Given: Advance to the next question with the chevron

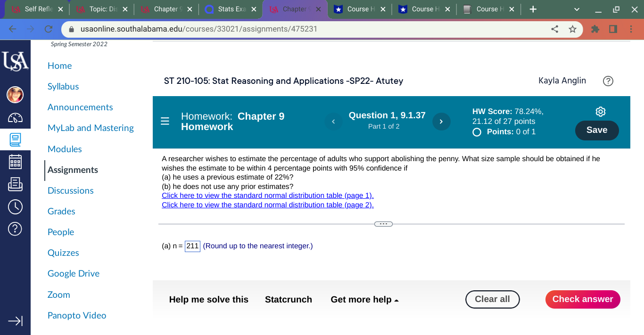Looking at the screenshot, I should point(441,122).
